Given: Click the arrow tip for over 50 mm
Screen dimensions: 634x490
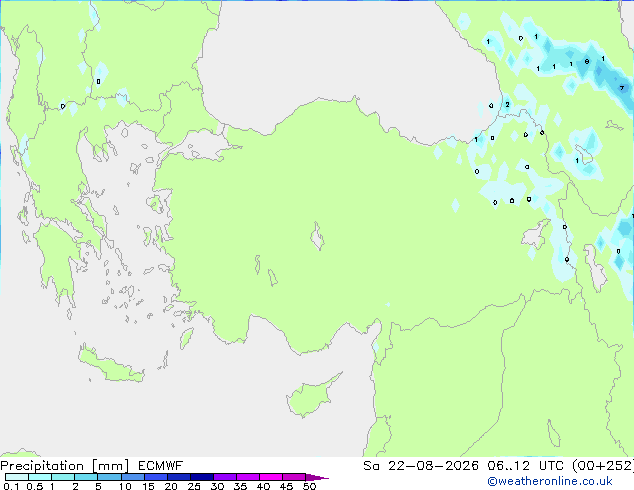Looking at the screenshot, I should click(x=317, y=477).
